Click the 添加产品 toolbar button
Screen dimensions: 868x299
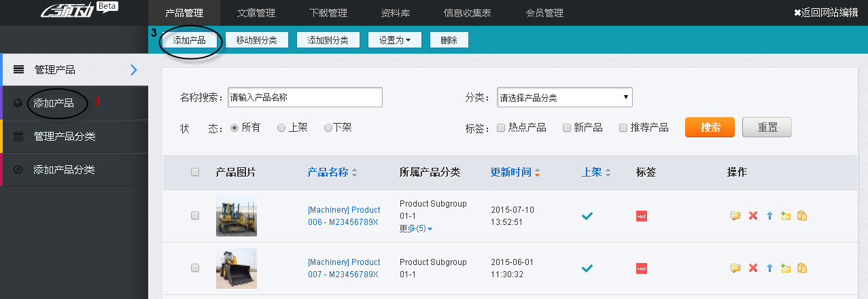pyautogui.click(x=190, y=40)
